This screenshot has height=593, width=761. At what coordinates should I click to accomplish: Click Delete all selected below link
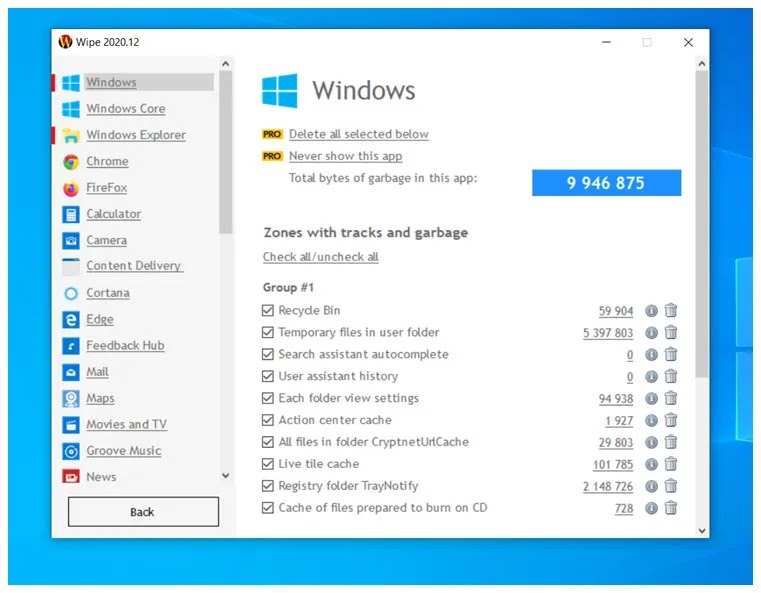pyautogui.click(x=359, y=134)
